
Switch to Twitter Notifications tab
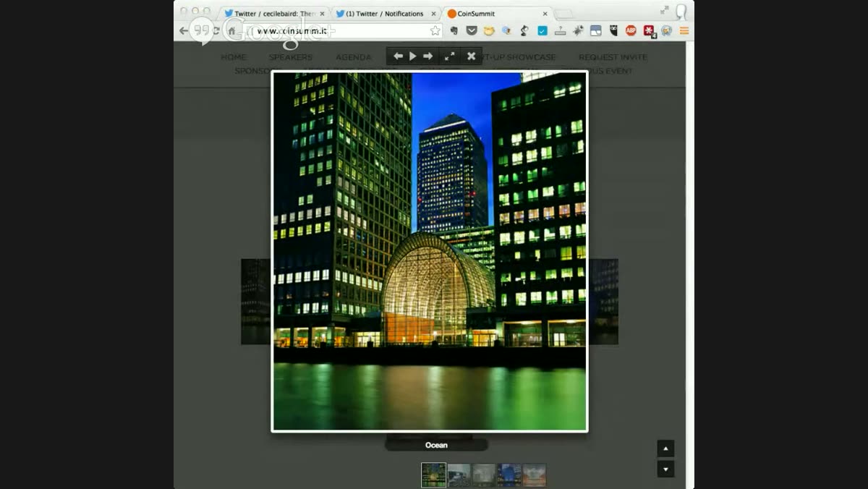click(384, 14)
